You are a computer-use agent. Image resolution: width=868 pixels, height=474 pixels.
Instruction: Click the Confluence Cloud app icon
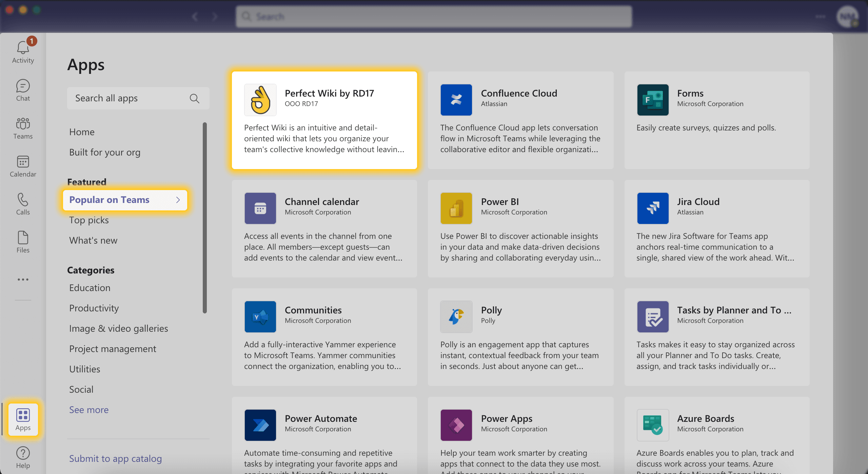(456, 100)
